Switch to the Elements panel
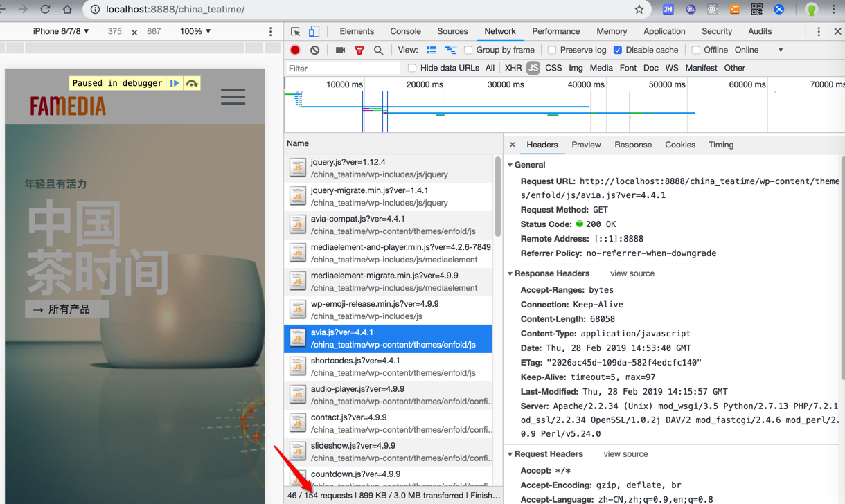 (357, 32)
